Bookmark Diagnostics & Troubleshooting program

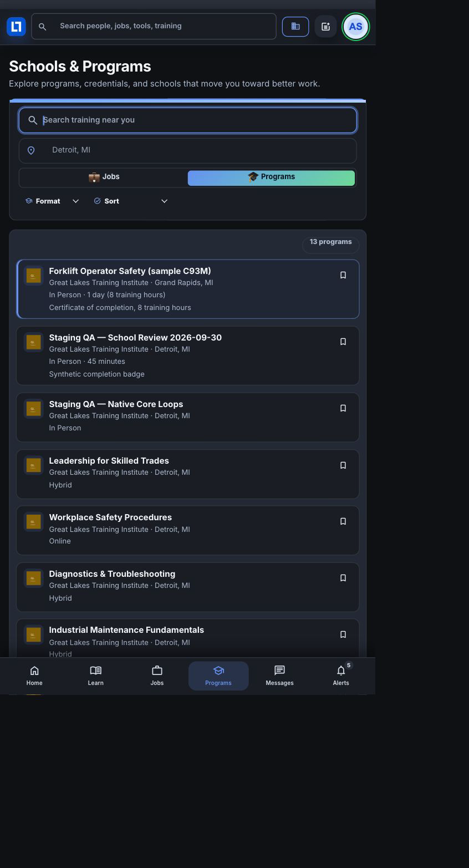pyautogui.click(x=343, y=578)
